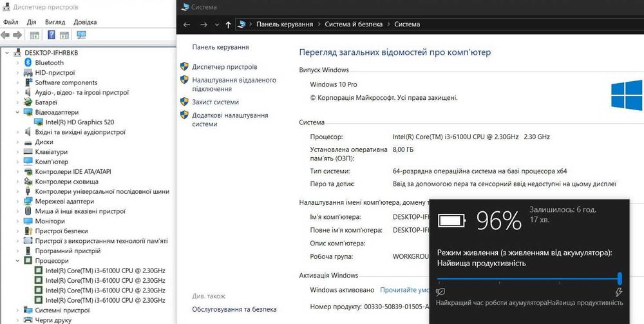The height and width of the screenshot is (324, 644).
Task: Collapse the Відеоадаптери node arrow
Action: coord(17,112)
